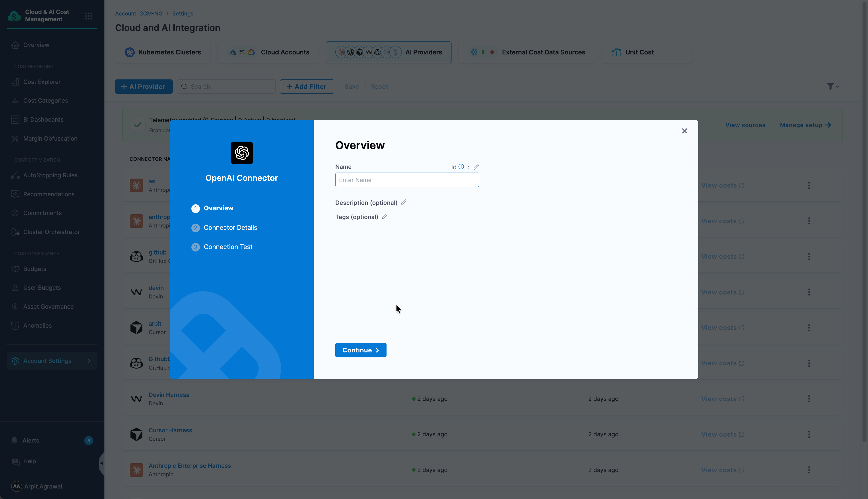Edit the Description (optional) field
The image size is (868, 499).
(x=404, y=202)
